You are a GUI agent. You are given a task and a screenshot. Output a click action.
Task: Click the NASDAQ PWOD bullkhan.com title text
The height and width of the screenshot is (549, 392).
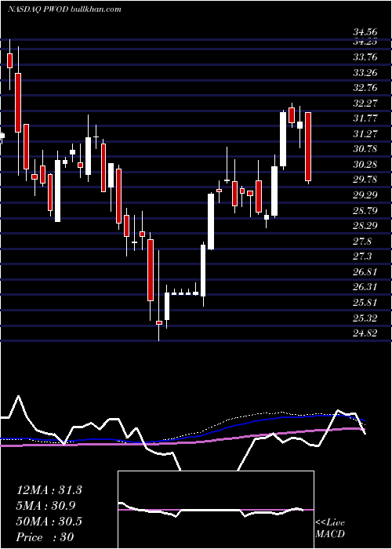click(x=64, y=9)
